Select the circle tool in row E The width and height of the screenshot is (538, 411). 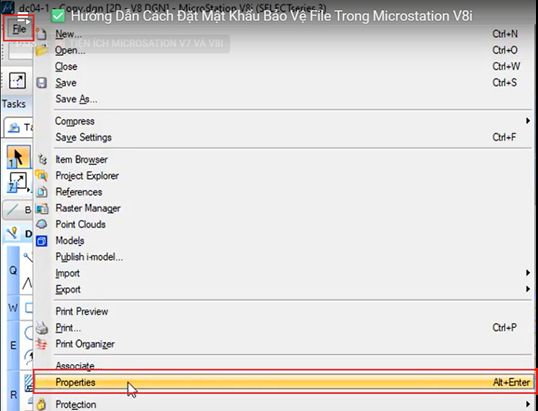point(29,332)
